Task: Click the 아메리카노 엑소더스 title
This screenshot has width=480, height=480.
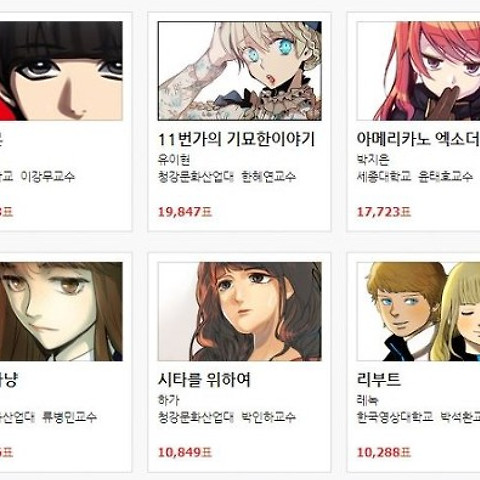Action: tap(418, 139)
